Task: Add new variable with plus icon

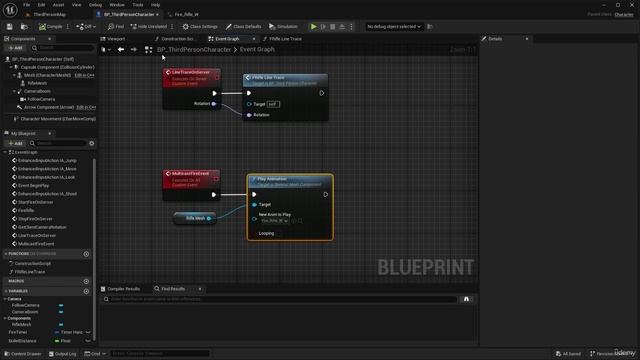Action: coord(86,291)
